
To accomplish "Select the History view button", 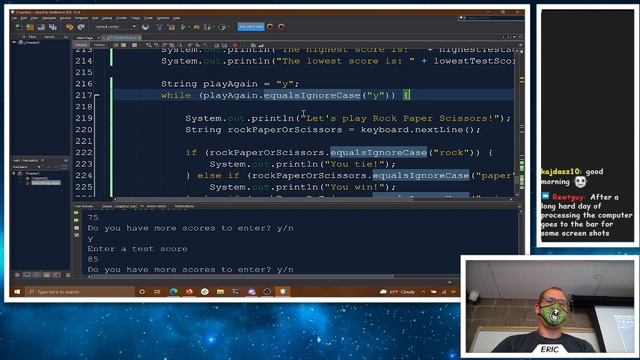I will [99, 45].
